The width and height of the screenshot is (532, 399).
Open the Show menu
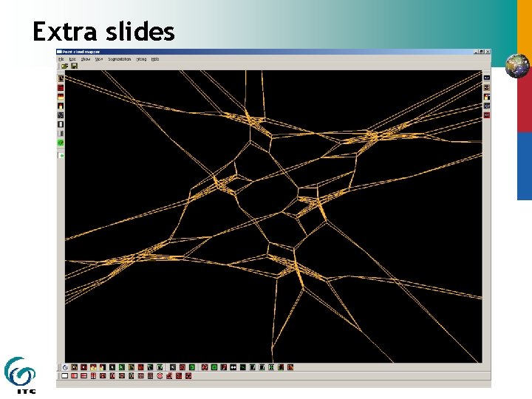(x=86, y=59)
